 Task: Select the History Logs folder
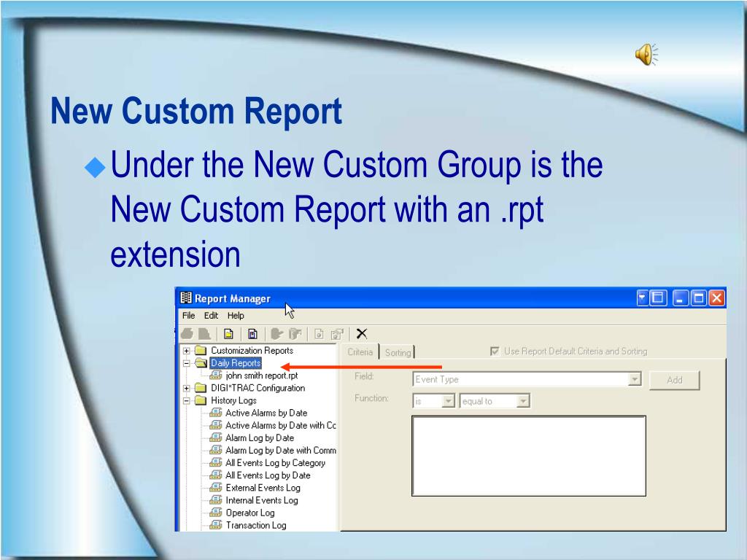pyautogui.click(x=233, y=400)
